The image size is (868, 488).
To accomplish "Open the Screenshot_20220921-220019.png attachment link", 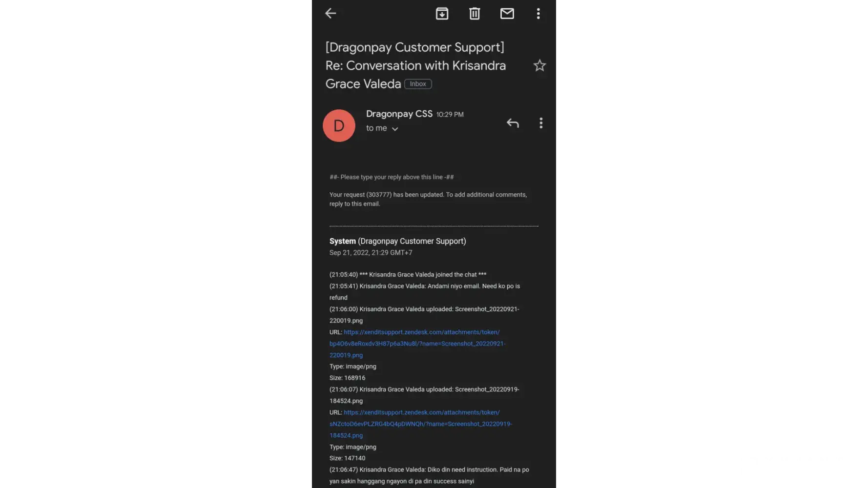I will point(417,344).
